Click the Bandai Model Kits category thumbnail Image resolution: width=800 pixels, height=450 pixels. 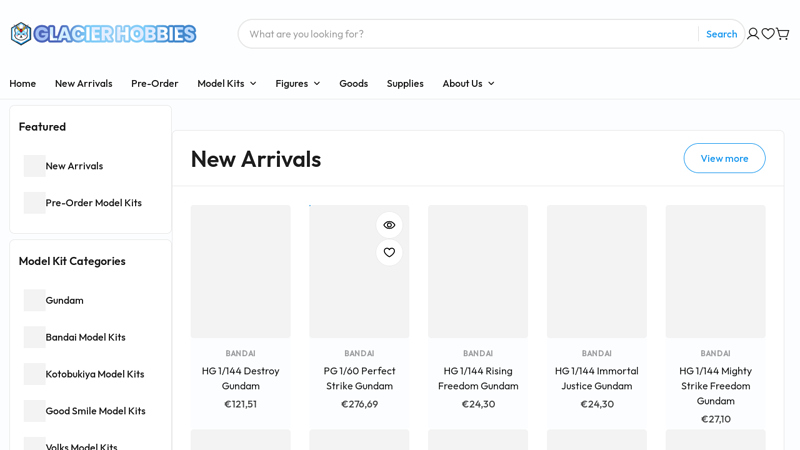point(35,337)
